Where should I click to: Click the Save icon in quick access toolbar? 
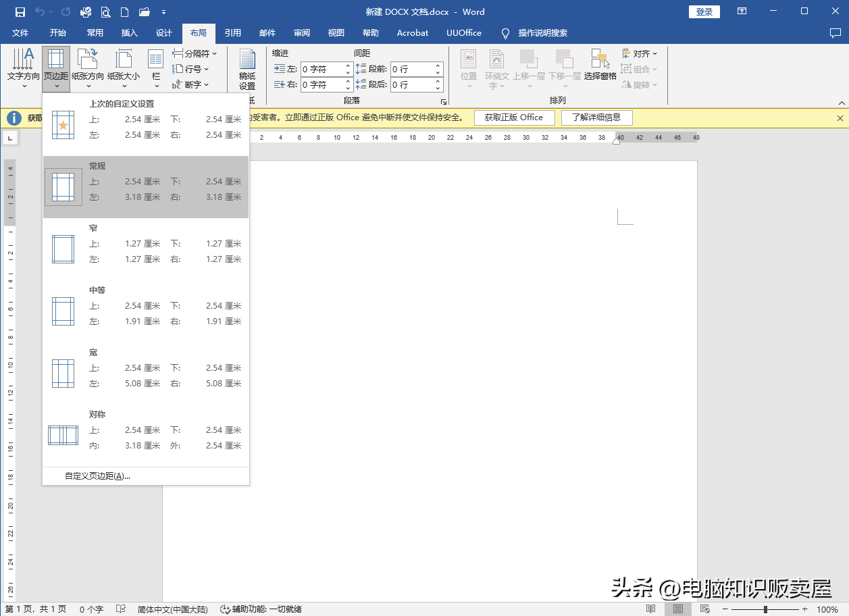point(20,12)
